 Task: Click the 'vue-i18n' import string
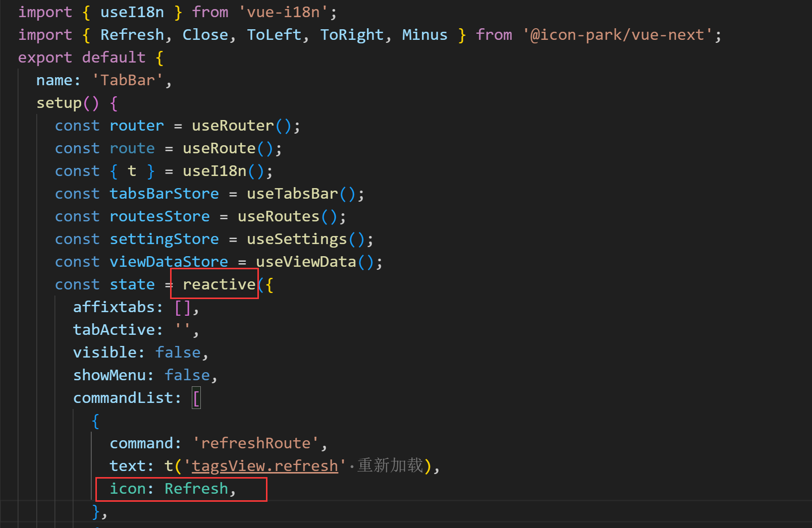tap(283, 12)
